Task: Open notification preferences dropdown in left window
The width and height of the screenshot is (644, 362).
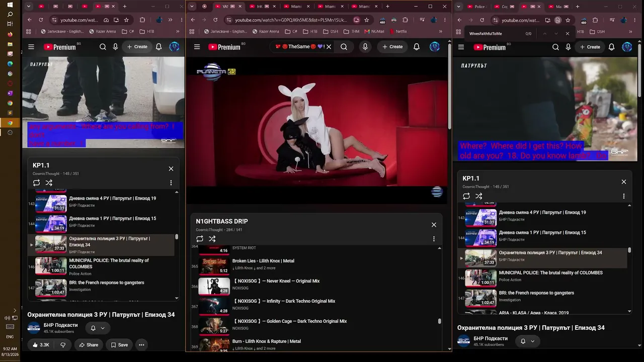Action: coord(98,328)
